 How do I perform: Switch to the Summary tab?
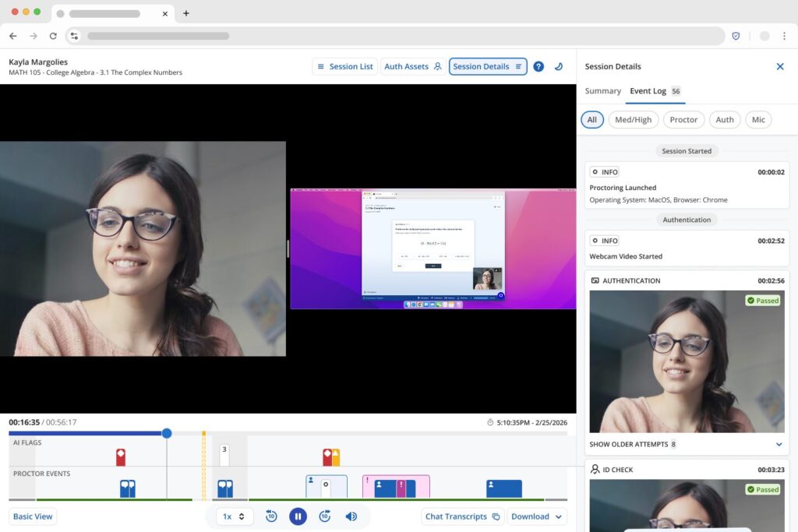pos(602,91)
